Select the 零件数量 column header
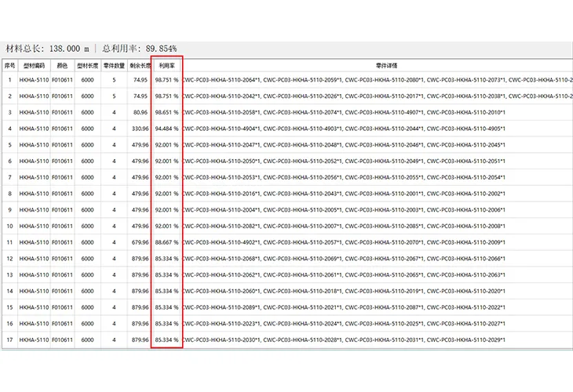573x392 pixels. pos(114,66)
